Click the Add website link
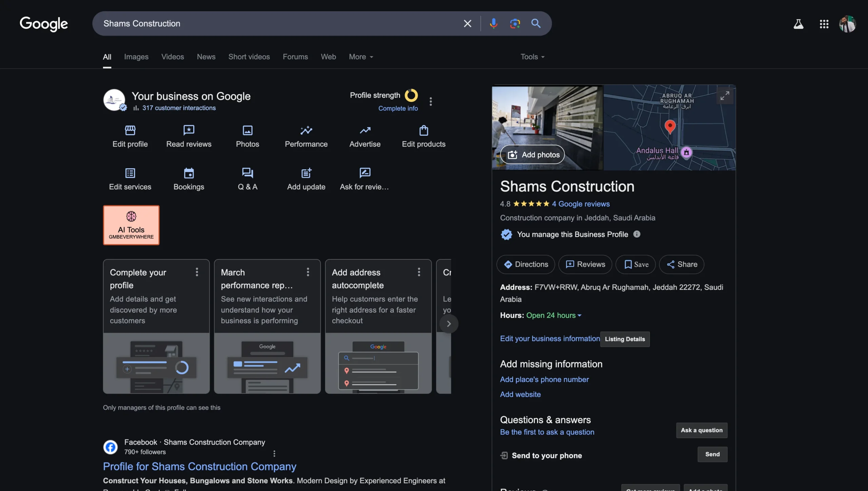 click(520, 394)
